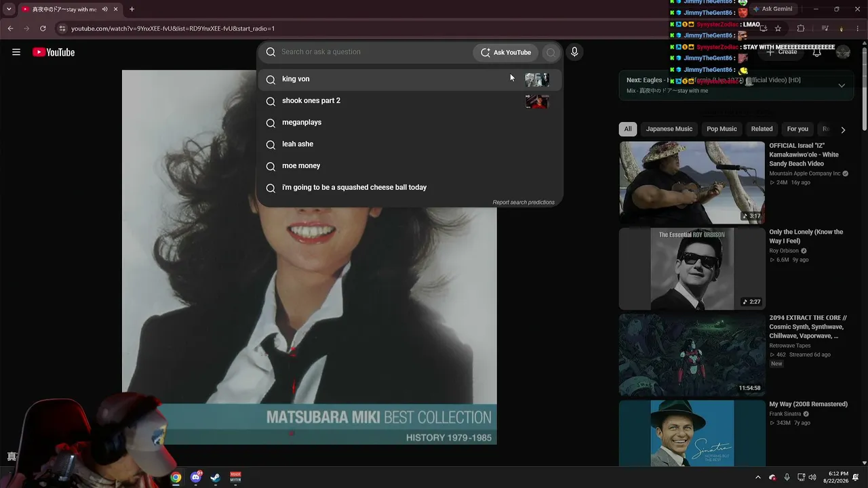Screen dimensions: 868x488
Task: Choose the 'meganplays' search suggestion
Action: 410,123
